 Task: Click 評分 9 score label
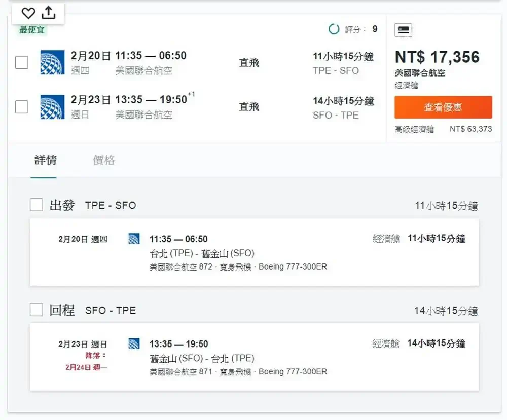point(361,29)
